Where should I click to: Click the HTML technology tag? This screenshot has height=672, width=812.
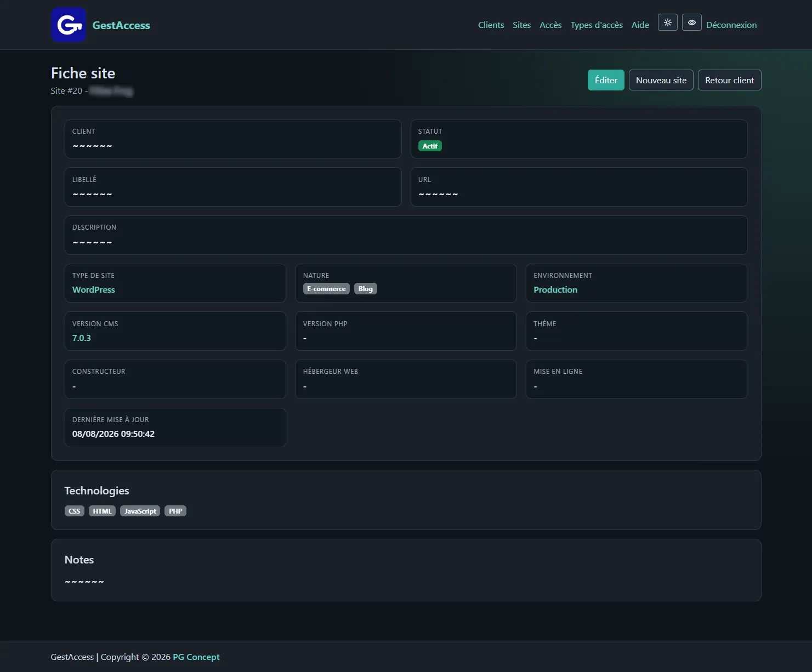point(102,511)
